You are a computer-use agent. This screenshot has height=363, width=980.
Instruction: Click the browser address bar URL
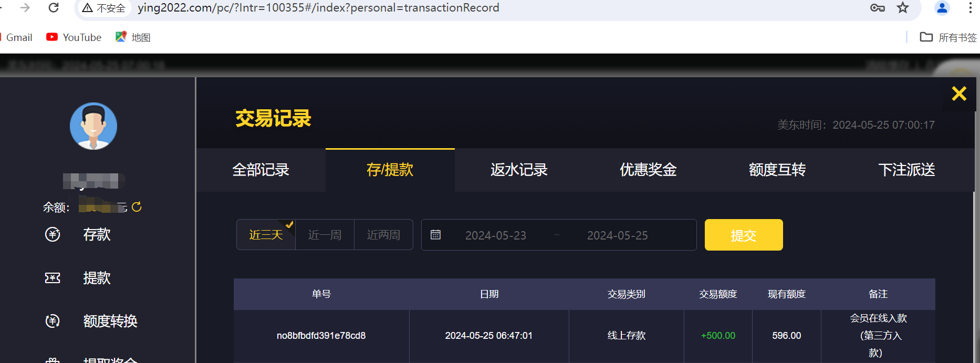pyautogui.click(x=318, y=8)
